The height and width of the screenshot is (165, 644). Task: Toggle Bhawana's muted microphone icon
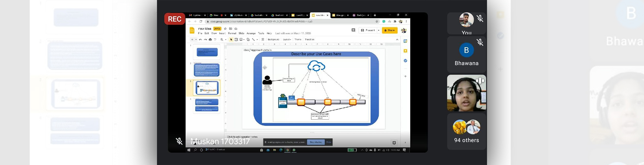(480, 42)
